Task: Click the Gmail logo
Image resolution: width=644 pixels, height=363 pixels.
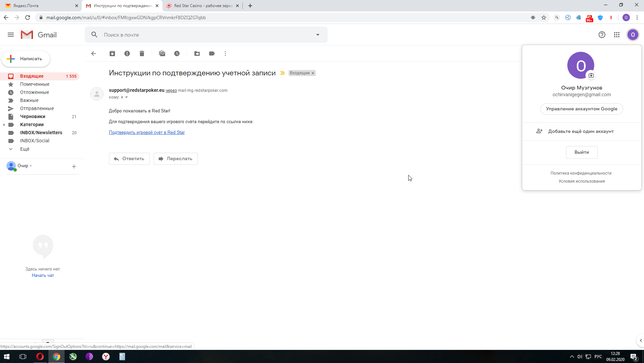Action: coord(38,35)
